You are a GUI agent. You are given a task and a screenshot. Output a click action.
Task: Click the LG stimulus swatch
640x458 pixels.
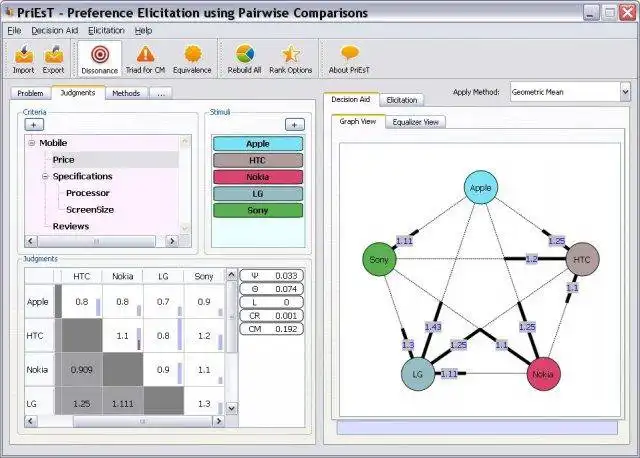click(258, 193)
